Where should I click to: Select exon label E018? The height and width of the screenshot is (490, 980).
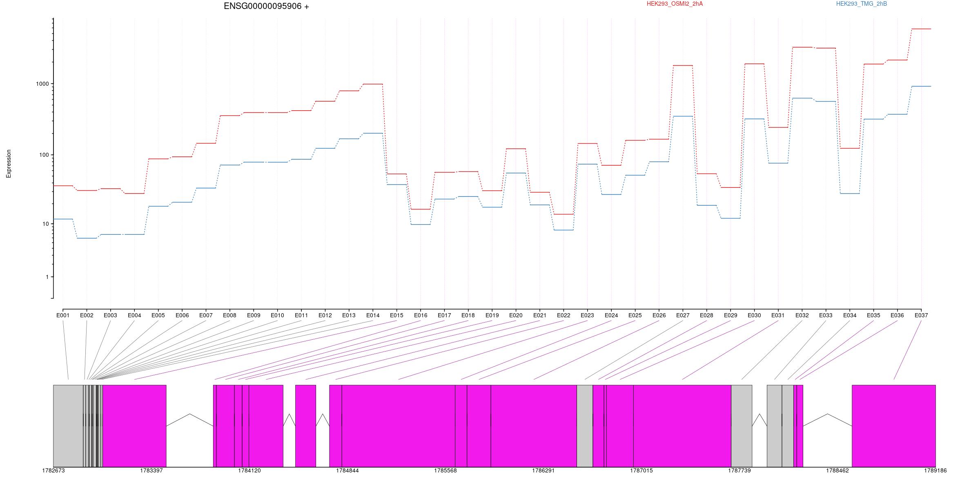(468, 315)
